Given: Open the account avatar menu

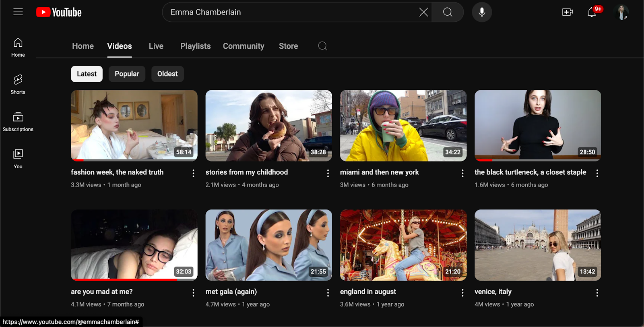Looking at the screenshot, I should [x=622, y=12].
